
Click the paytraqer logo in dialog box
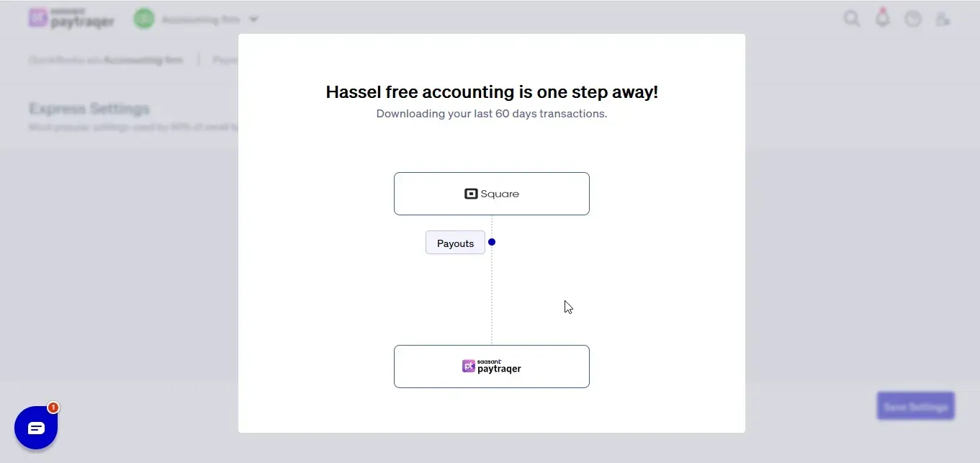[492, 367]
